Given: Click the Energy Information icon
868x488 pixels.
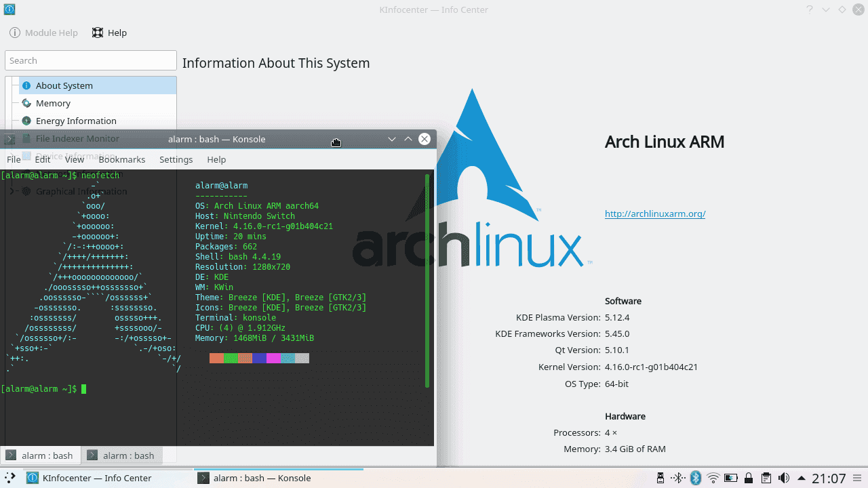Looking at the screenshot, I should (x=26, y=121).
